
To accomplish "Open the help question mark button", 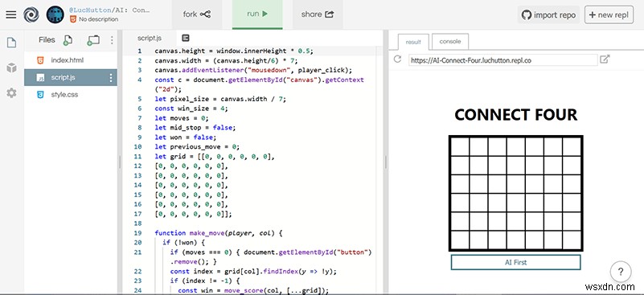I will pyautogui.click(x=621, y=272).
